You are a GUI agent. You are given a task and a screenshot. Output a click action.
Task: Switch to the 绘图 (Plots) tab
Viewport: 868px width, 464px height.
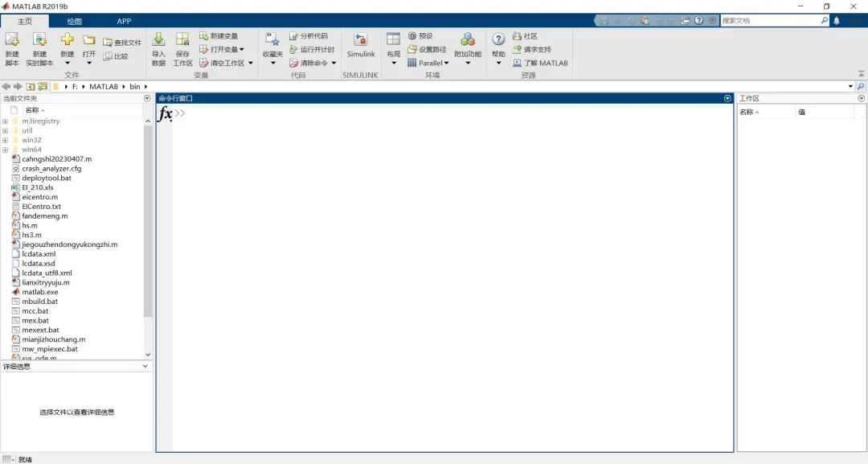[x=74, y=21]
